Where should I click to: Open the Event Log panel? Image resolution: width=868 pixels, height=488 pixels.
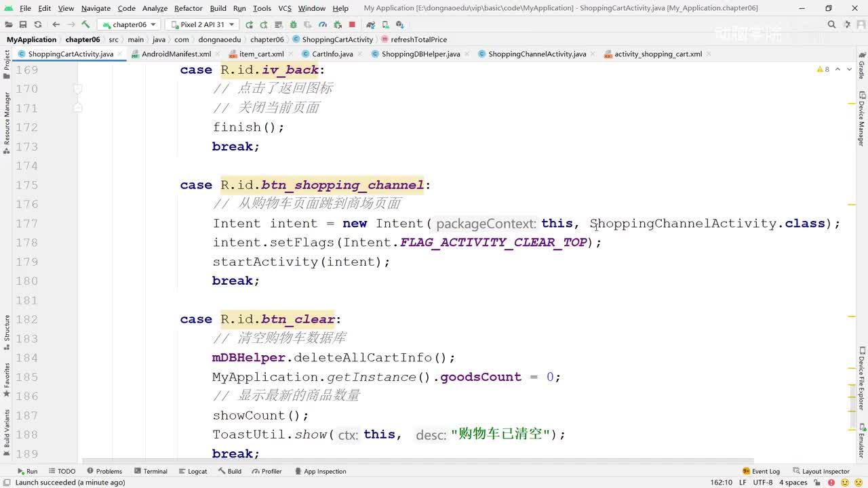pyautogui.click(x=761, y=471)
